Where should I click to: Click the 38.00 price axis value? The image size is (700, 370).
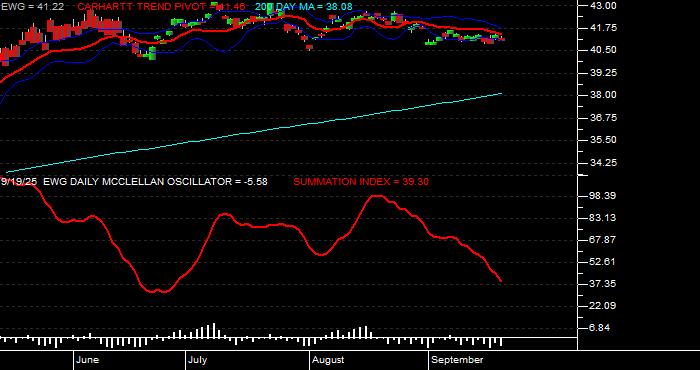click(604, 95)
